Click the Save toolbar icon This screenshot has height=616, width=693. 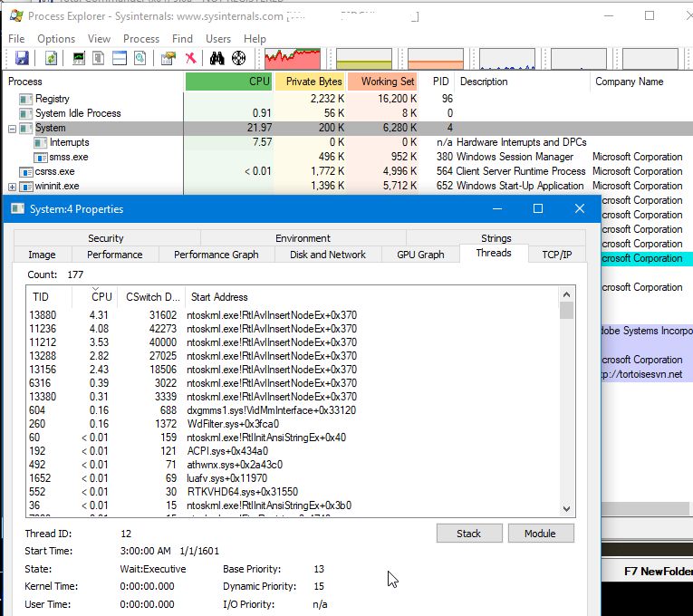[x=22, y=58]
